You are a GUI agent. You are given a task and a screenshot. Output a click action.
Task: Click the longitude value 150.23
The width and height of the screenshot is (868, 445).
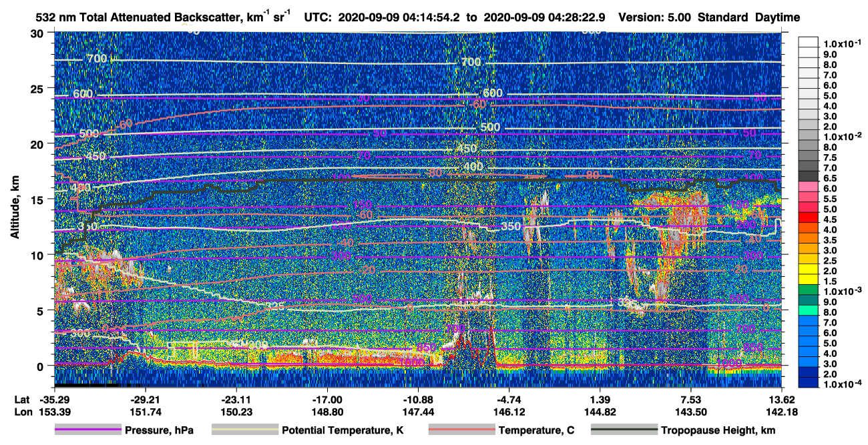236,412
